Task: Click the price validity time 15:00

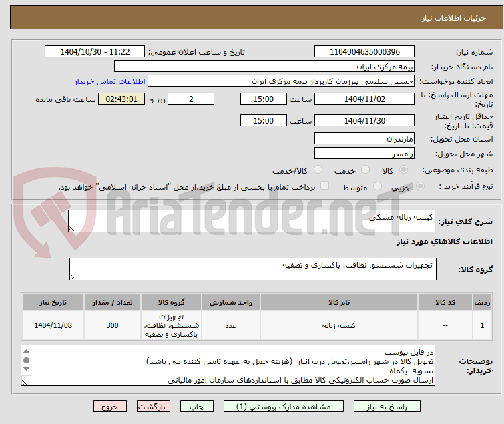Action: (263, 120)
